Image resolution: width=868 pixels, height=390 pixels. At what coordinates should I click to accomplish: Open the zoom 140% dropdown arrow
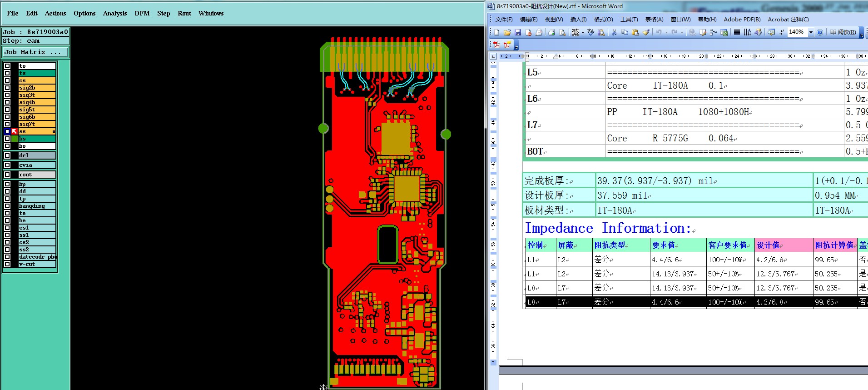[811, 32]
